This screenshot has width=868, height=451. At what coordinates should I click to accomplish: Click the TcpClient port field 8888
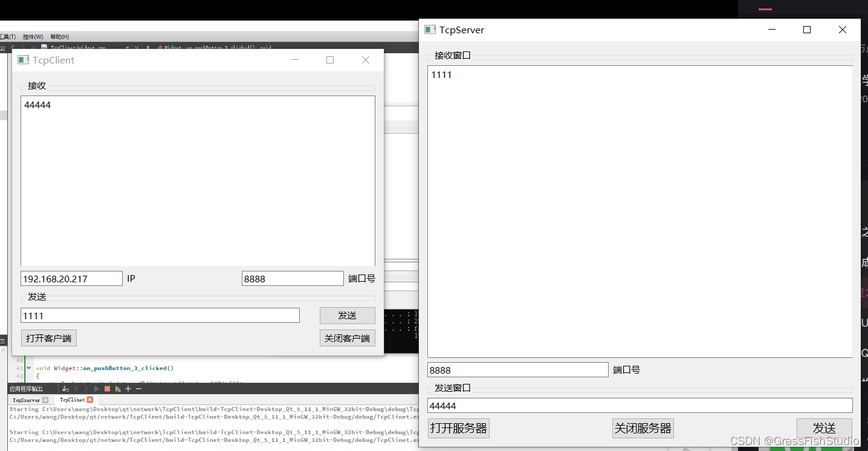click(x=293, y=279)
